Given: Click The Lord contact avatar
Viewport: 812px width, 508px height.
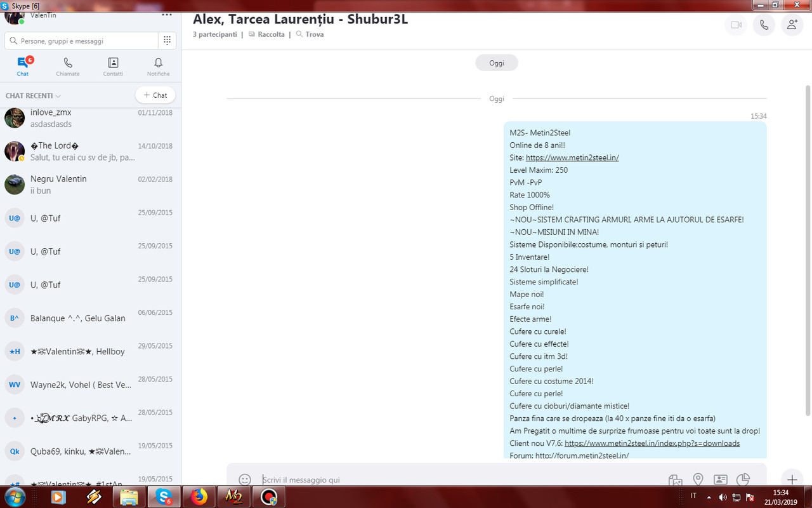Looking at the screenshot, I should pyautogui.click(x=15, y=151).
